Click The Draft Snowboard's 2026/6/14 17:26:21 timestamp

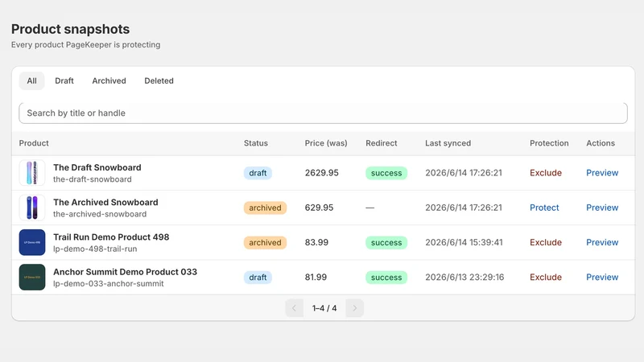[x=464, y=173]
